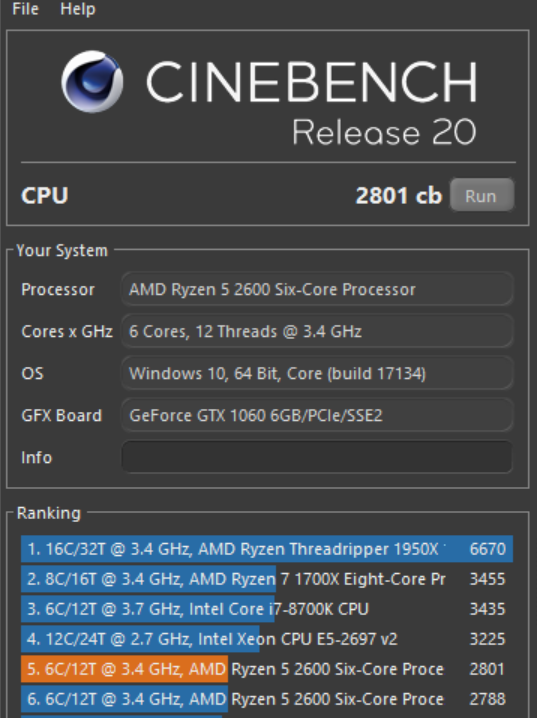Select the Intel Core i7-8700K ranking row
Screen dimensions: 537x718
tap(267, 609)
